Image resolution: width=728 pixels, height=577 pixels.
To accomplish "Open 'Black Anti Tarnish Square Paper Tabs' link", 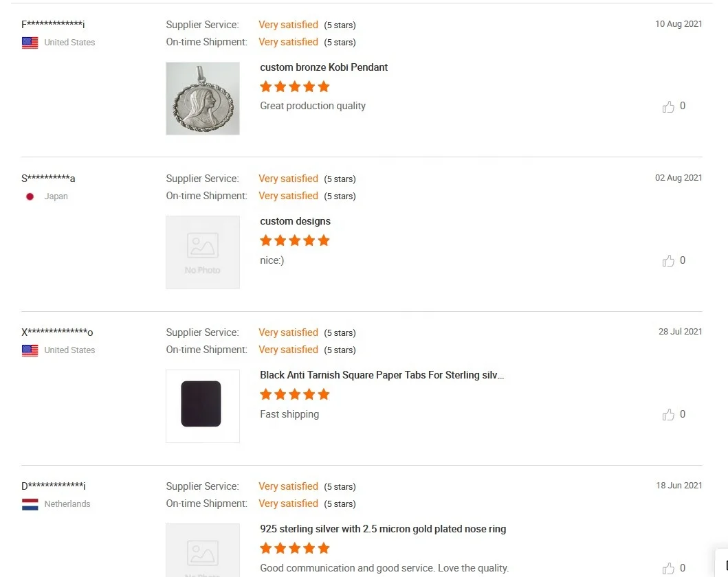I will point(382,375).
